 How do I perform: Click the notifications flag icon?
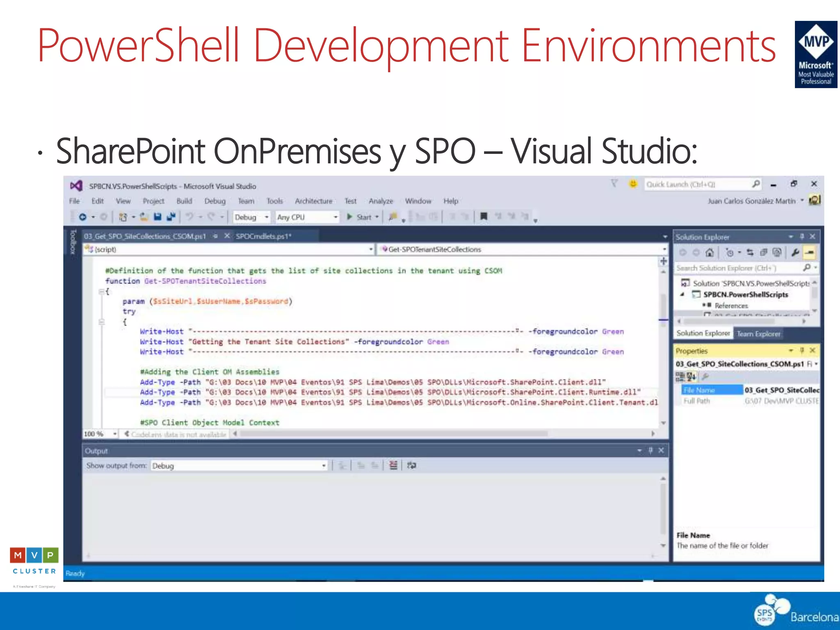pos(614,184)
